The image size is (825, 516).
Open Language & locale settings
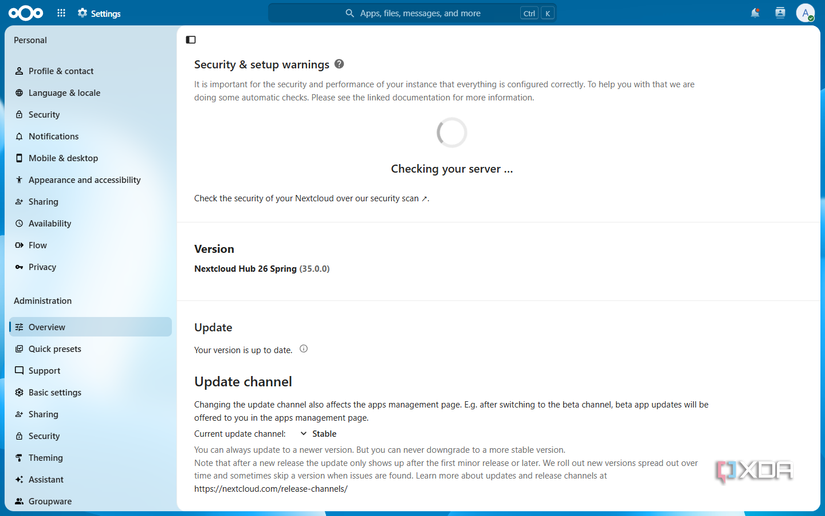point(90,93)
